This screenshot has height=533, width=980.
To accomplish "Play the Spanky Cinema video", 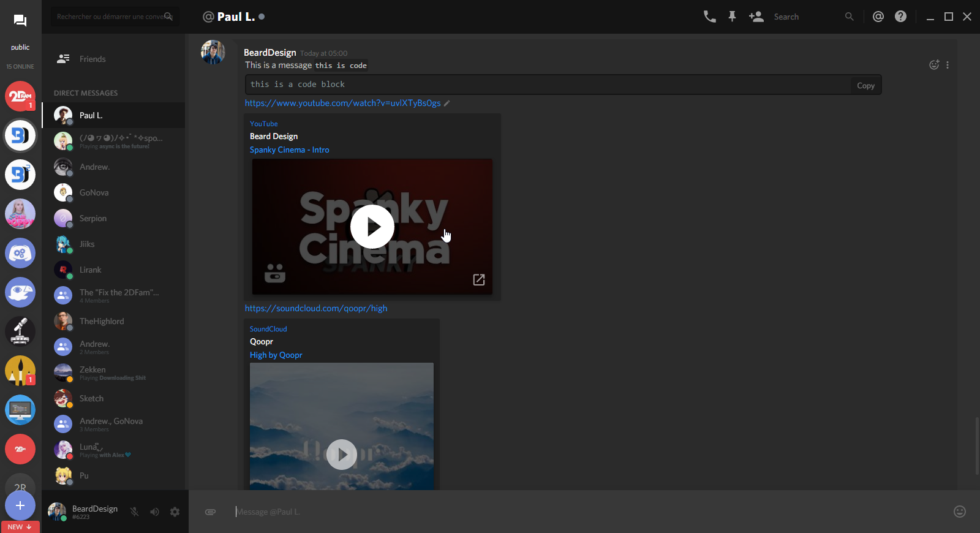I will click(x=372, y=227).
